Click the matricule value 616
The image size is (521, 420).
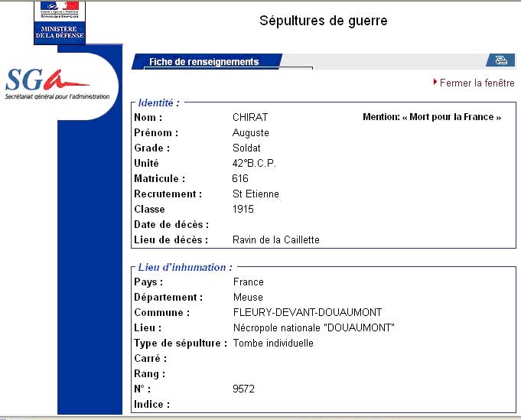pos(240,178)
